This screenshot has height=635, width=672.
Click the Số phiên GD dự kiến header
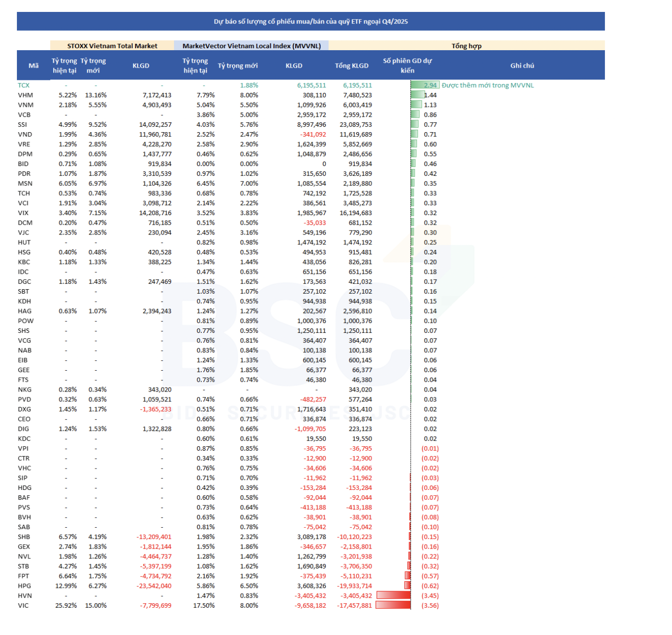point(407,66)
